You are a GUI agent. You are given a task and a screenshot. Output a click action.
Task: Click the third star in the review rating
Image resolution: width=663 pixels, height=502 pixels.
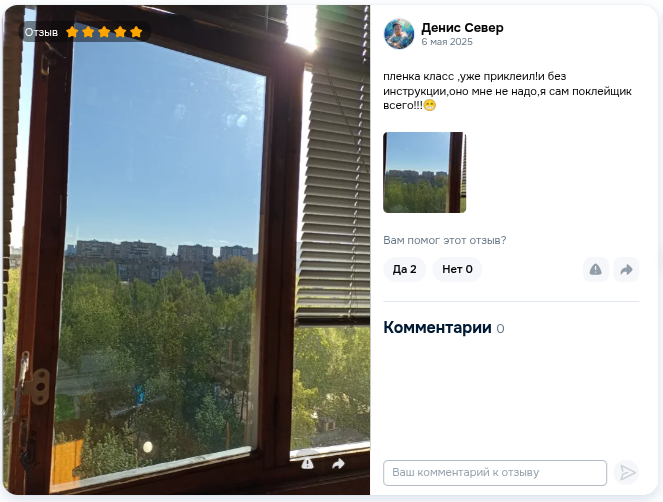click(x=104, y=32)
